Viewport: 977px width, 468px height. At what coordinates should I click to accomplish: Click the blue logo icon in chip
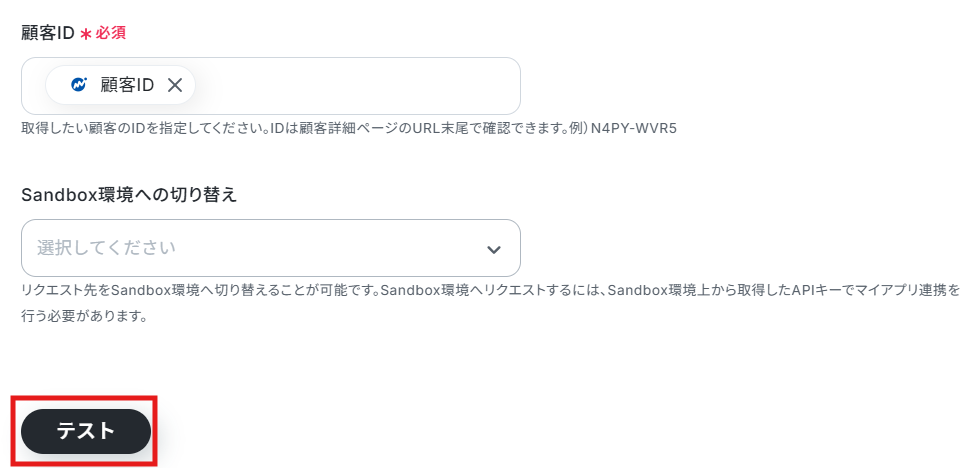79,85
